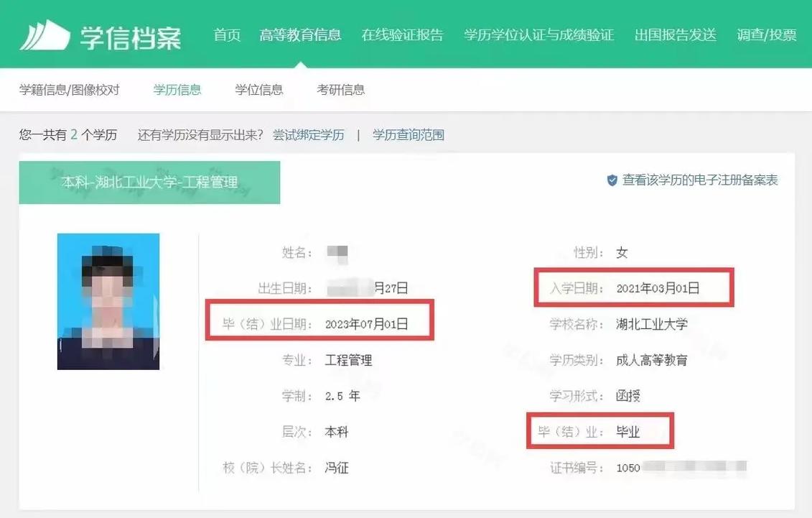The width and height of the screenshot is (812, 518).
Task: Click the text 还有学历没有显示出来?
Action: pyautogui.click(x=200, y=135)
